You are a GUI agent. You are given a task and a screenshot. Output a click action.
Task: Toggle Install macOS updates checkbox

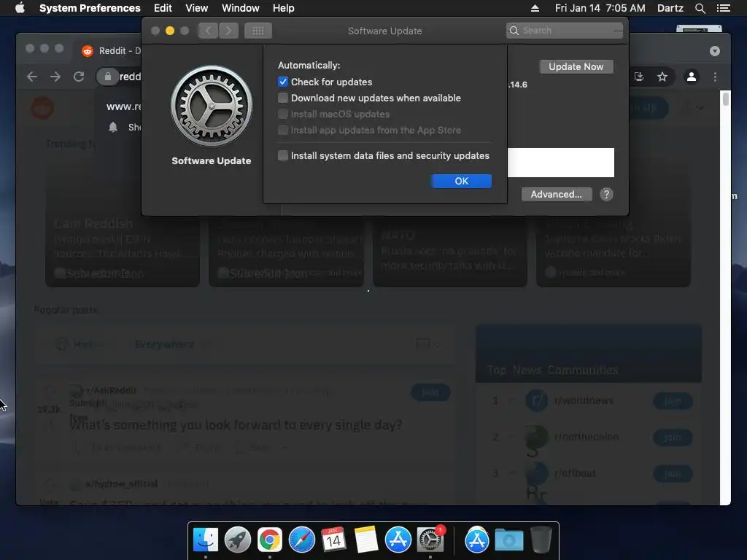coord(283,114)
